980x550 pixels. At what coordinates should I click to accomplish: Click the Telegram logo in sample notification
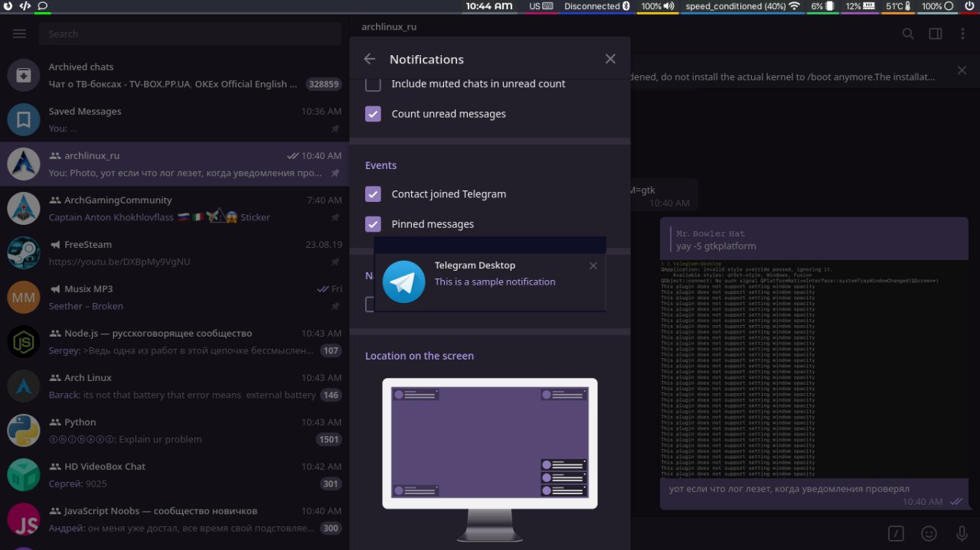[x=403, y=282]
